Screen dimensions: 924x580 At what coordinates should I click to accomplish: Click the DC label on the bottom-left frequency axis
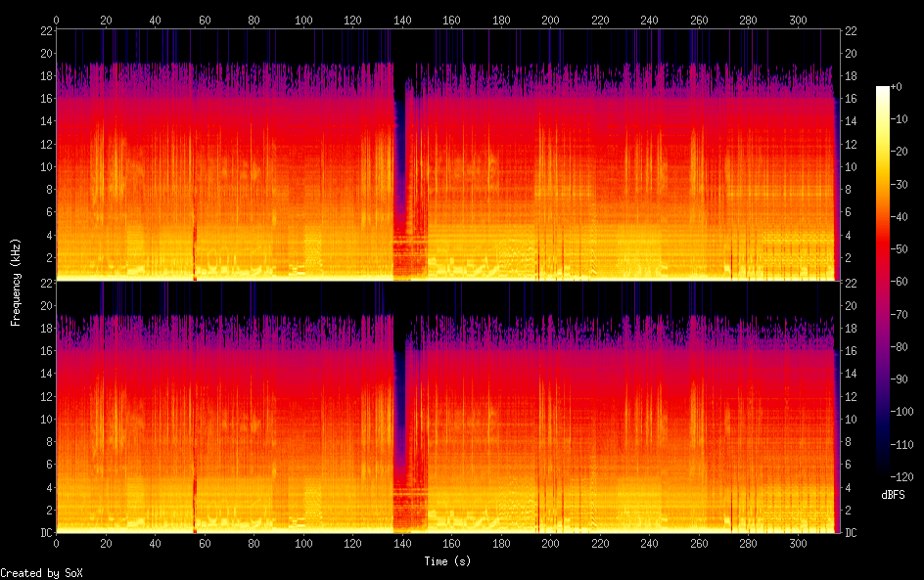pos(45,533)
